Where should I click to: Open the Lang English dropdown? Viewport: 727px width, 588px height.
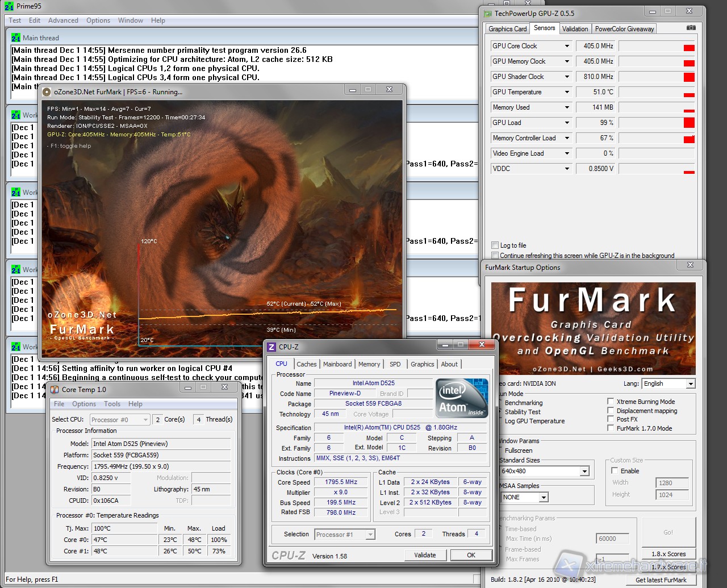coord(691,384)
